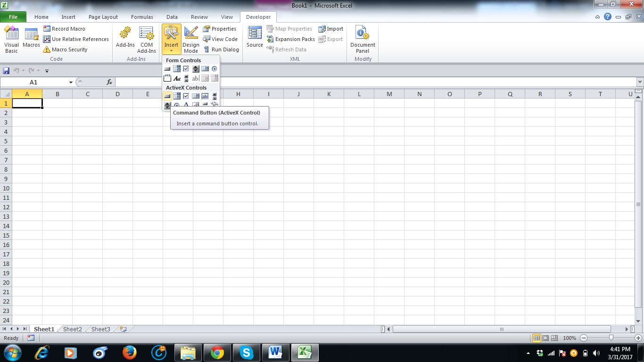Image resolution: width=644 pixels, height=362 pixels.
Task: Switch to the Formulas tab
Action: pos(142,17)
